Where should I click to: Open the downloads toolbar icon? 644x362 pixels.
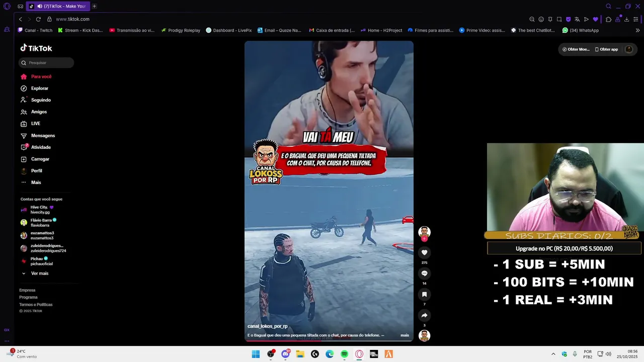point(626,19)
